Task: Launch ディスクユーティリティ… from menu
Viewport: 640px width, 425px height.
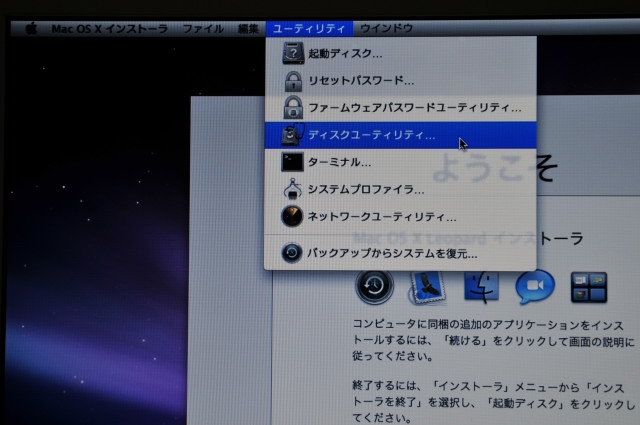Action: tap(400, 135)
